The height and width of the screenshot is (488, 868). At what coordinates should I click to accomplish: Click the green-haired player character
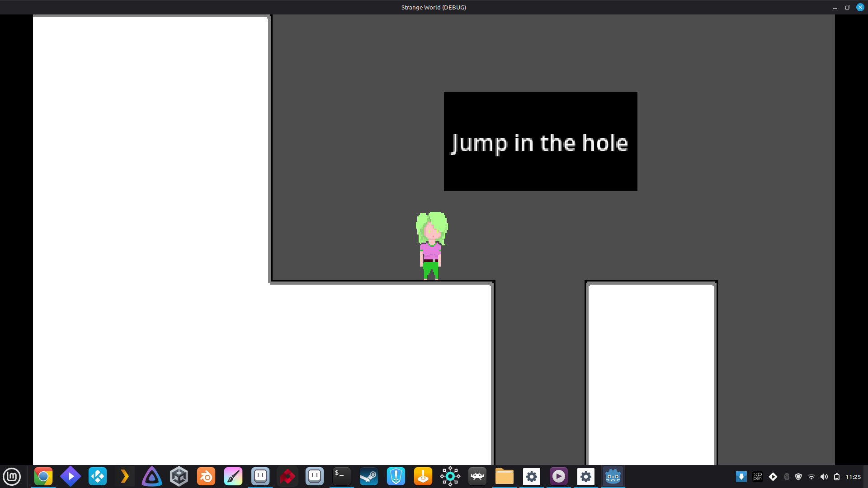431,246
